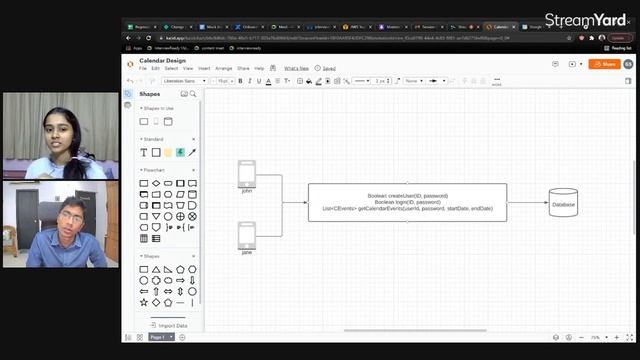This screenshot has width=640, height=360.
Task: Open the Page 1 tab dropdown
Action: tap(162, 337)
